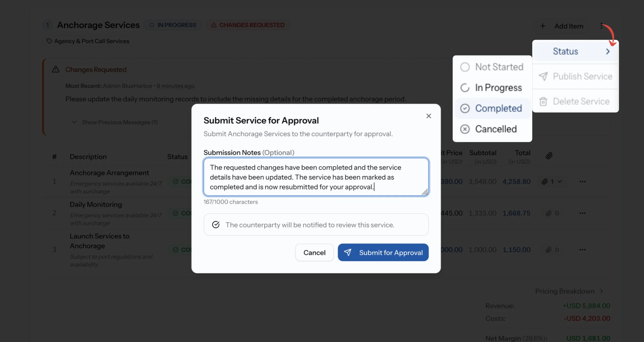Close the Submit Service for Approval dialog
The height and width of the screenshot is (342, 644).
(x=428, y=116)
